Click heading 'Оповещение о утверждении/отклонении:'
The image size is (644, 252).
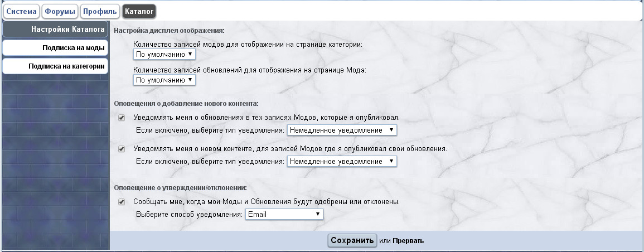click(x=180, y=188)
